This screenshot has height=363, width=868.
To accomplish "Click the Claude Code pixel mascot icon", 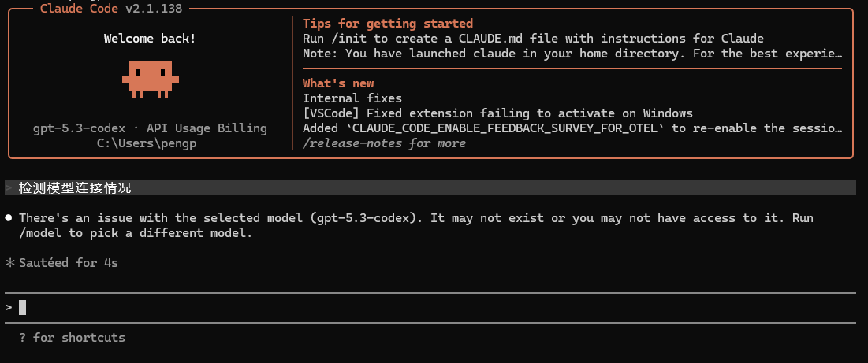I will coord(150,80).
